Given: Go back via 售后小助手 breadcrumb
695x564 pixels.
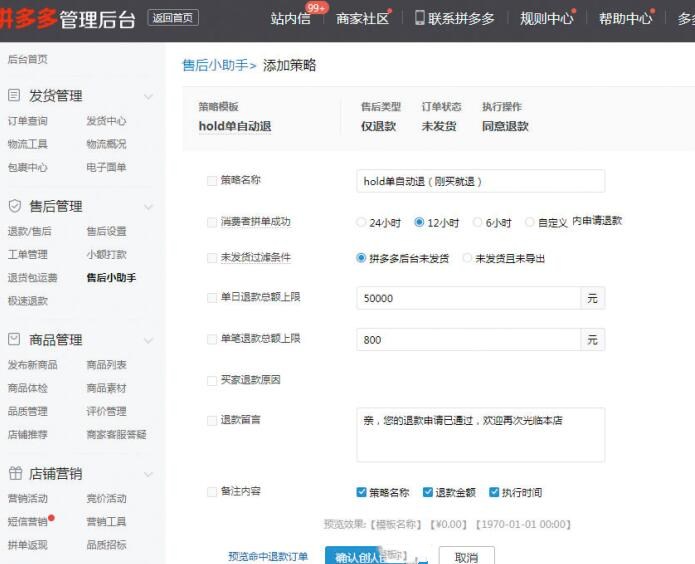Looking at the screenshot, I should (215, 65).
